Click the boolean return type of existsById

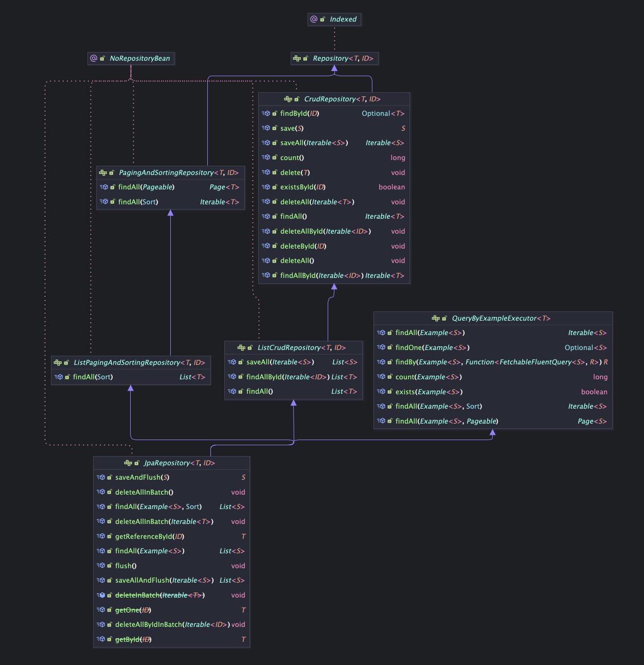(x=392, y=187)
